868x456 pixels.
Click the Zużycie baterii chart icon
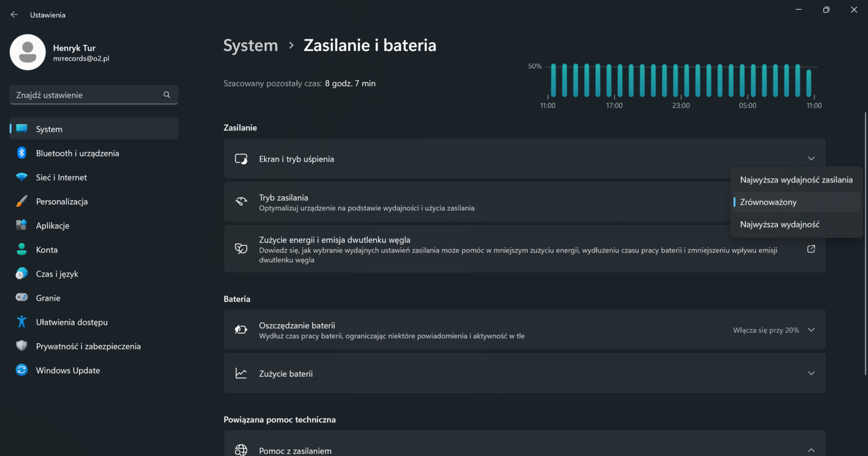click(241, 373)
